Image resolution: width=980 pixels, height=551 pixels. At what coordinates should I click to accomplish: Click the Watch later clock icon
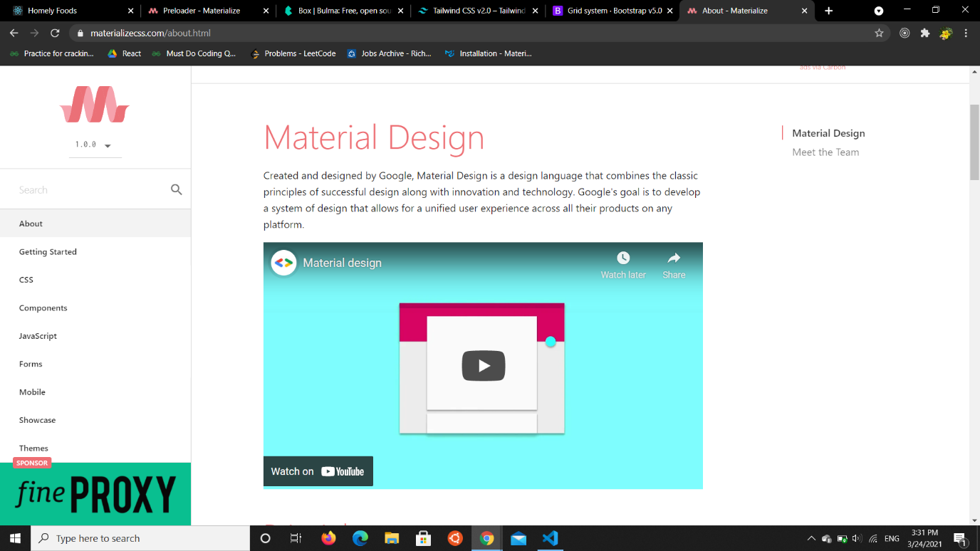pos(622,258)
